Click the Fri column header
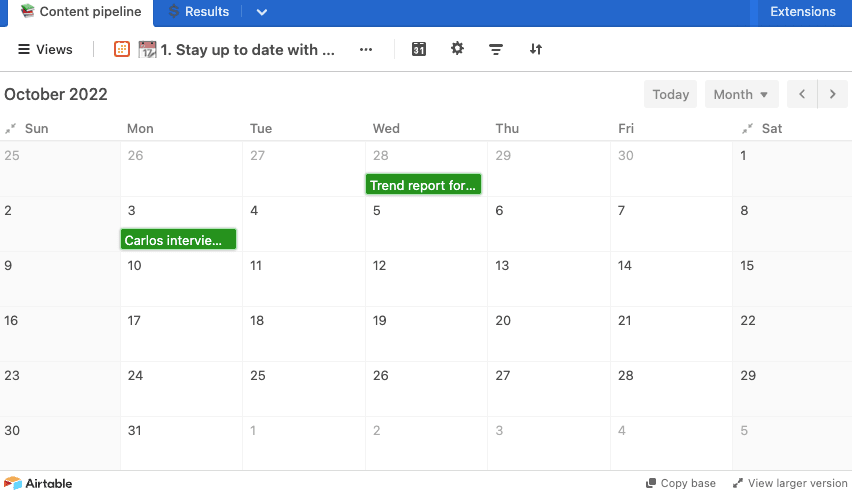852x493 pixels. click(x=626, y=129)
